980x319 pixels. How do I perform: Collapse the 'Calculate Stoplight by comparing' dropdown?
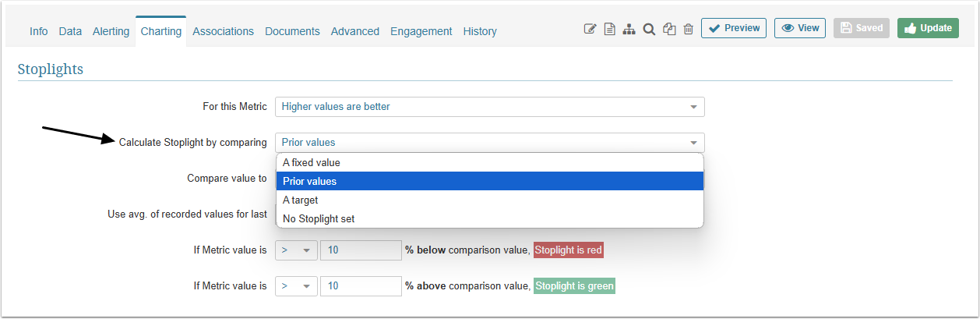pyautogui.click(x=489, y=143)
